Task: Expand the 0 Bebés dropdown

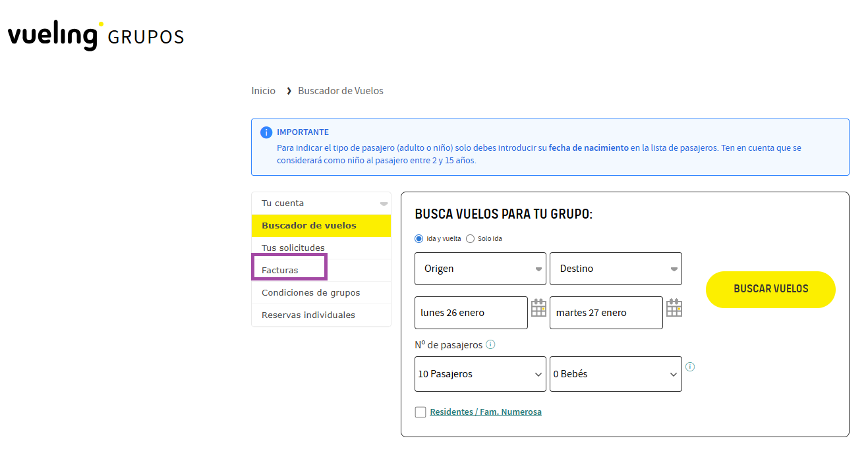Action: [615, 374]
